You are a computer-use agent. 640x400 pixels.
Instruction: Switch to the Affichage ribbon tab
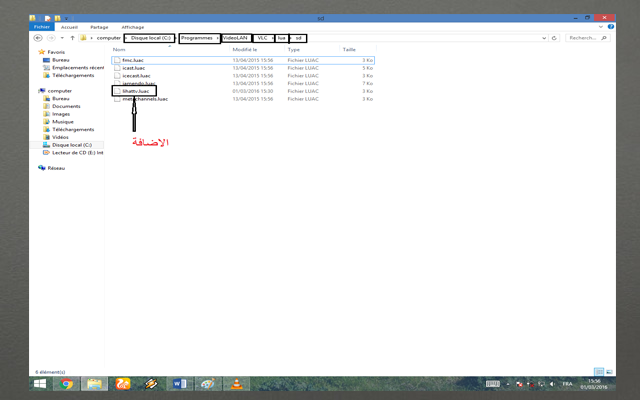coord(132,27)
